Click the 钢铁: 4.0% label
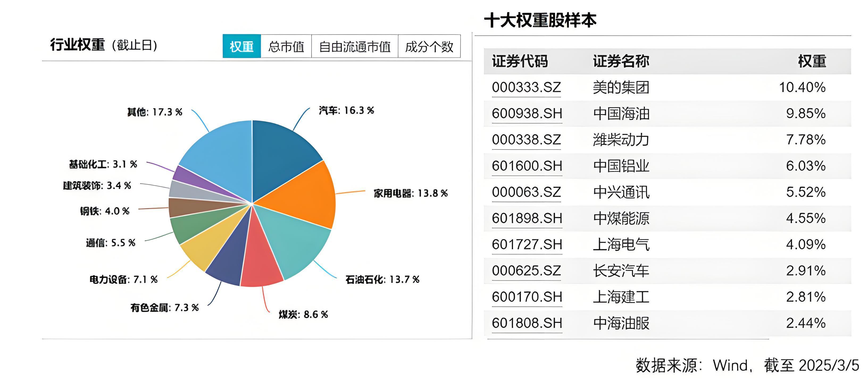Image resolution: width=868 pixels, height=389 pixels. point(105,211)
